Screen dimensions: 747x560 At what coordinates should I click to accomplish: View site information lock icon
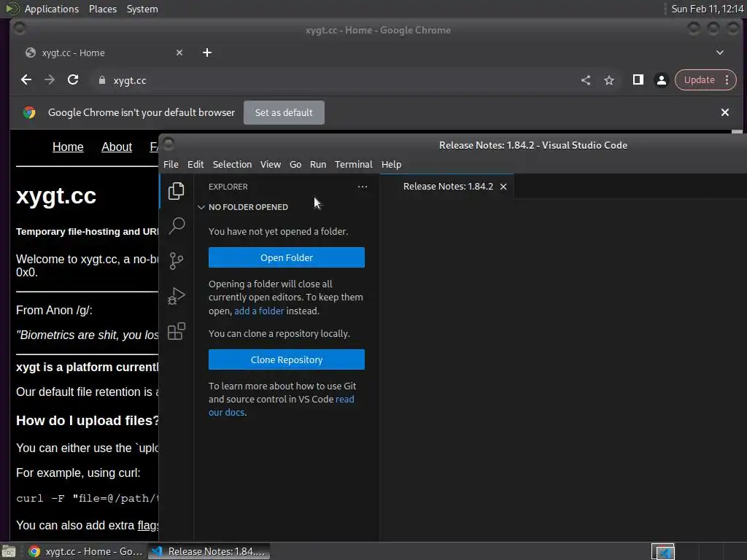[101, 80]
